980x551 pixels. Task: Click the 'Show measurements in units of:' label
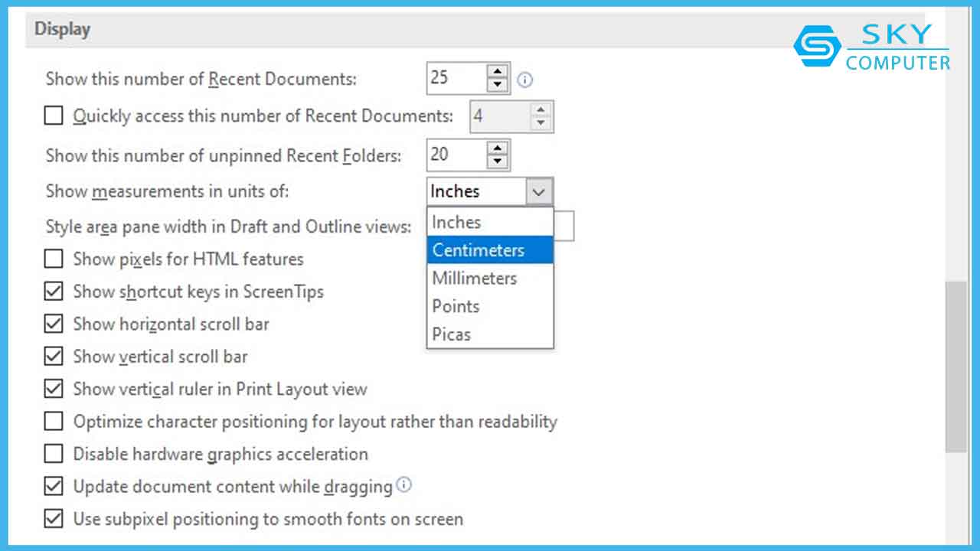pyautogui.click(x=167, y=191)
